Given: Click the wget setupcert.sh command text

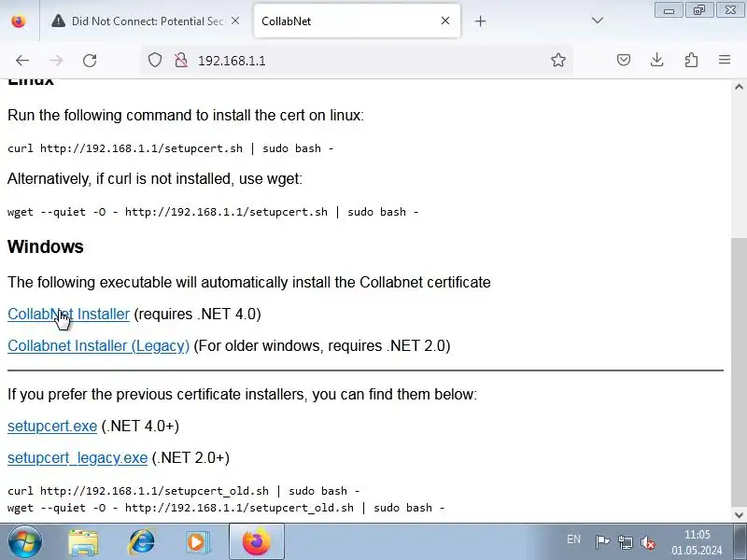Looking at the screenshot, I should click(213, 212).
